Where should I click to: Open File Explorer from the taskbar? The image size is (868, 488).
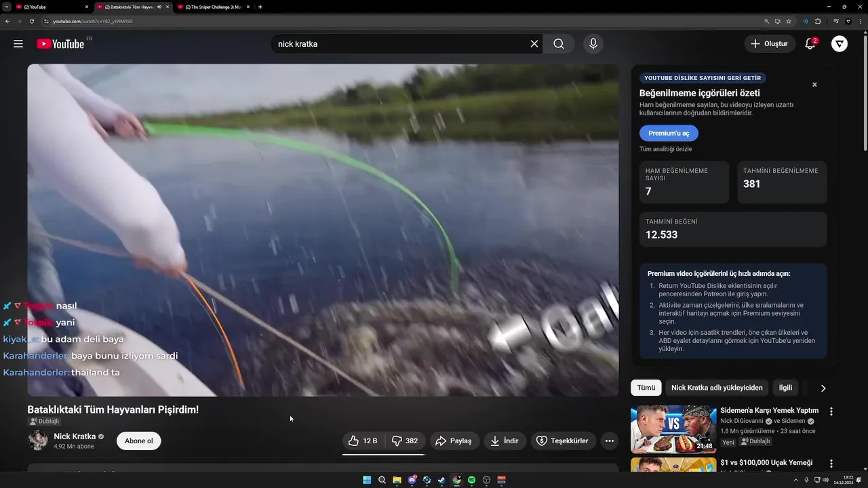pos(397,480)
